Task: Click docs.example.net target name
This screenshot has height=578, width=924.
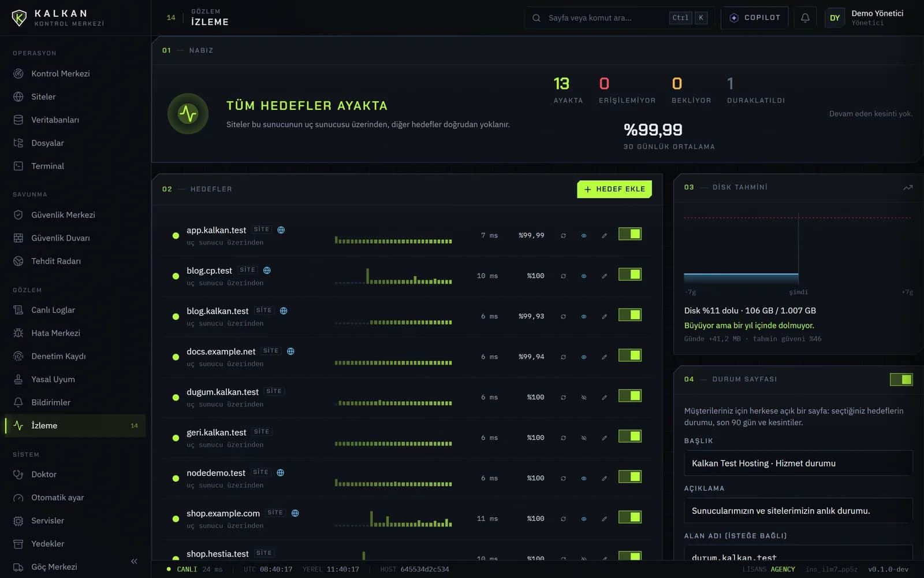Action: pyautogui.click(x=221, y=351)
